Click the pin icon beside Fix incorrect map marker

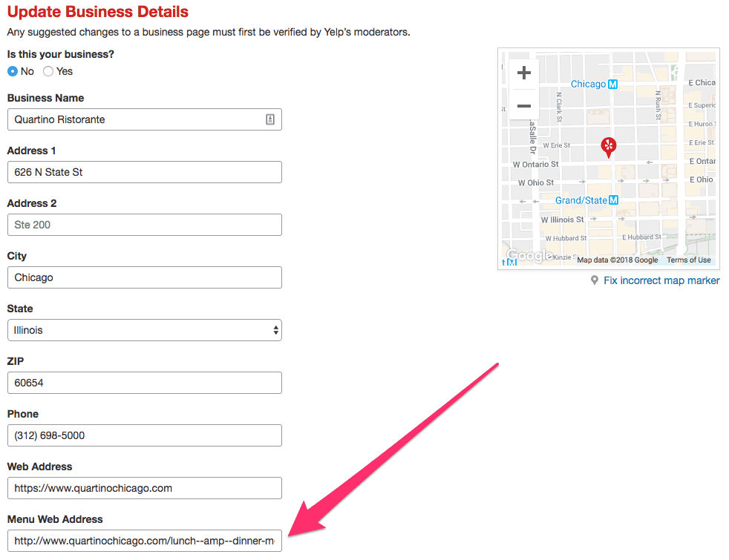pyautogui.click(x=594, y=280)
